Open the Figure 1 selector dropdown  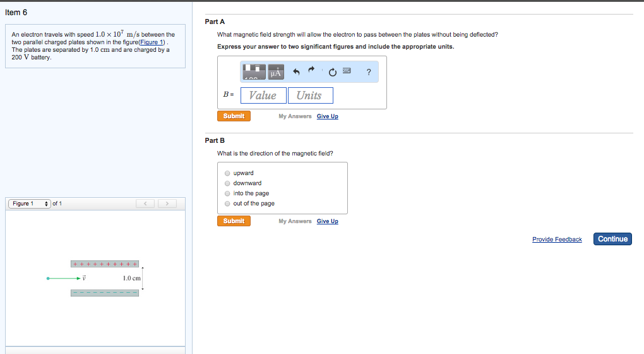click(30, 204)
